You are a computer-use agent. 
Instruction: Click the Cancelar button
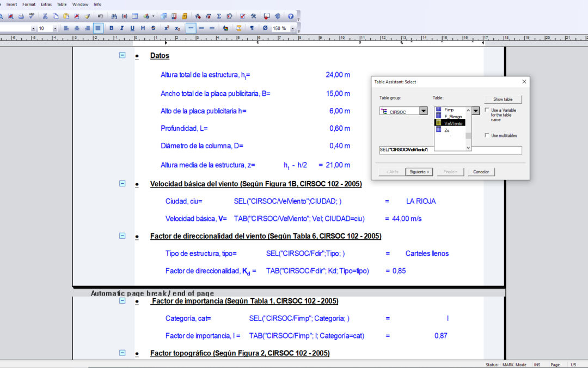[481, 172]
